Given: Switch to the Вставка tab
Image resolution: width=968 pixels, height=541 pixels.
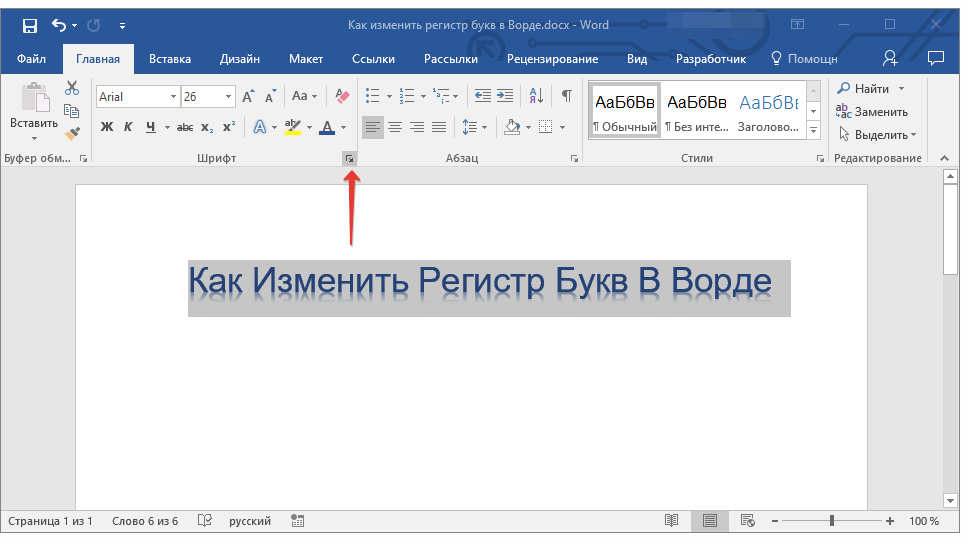Looking at the screenshot, I should tap(170, 59).
